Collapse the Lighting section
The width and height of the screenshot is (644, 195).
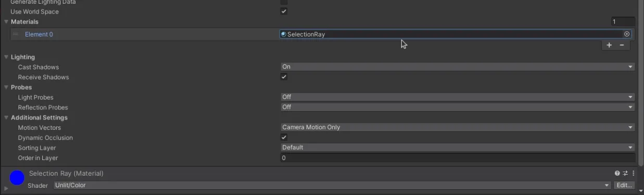point(6,57)
